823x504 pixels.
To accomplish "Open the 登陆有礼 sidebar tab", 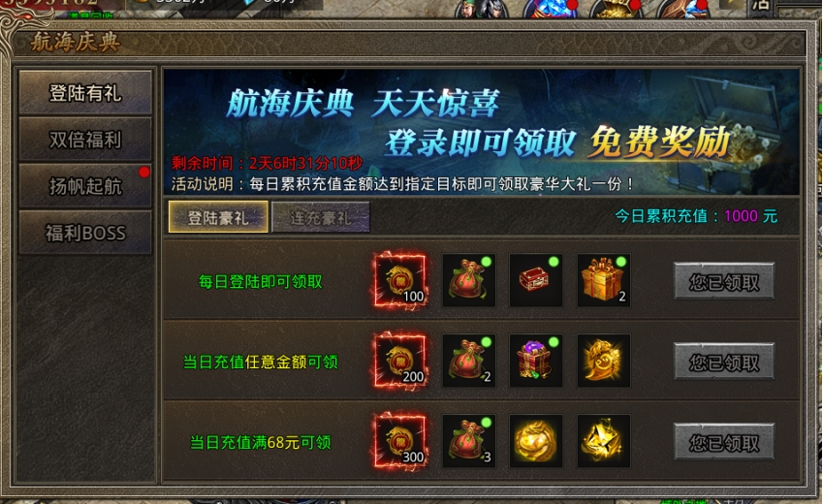I will tap(85, 93).
